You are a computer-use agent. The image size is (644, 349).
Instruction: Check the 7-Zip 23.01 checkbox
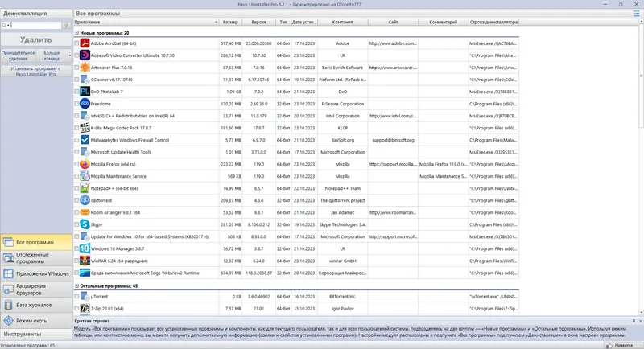tap(76, 309)
